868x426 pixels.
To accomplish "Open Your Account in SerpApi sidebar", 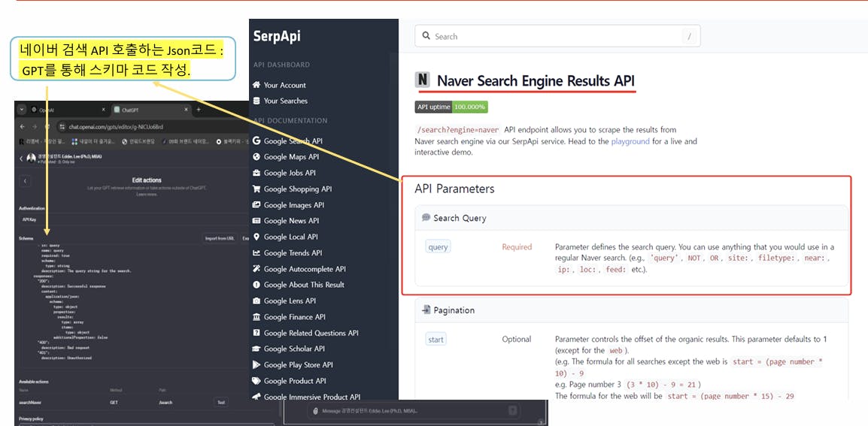I will (x=284, y=85).
